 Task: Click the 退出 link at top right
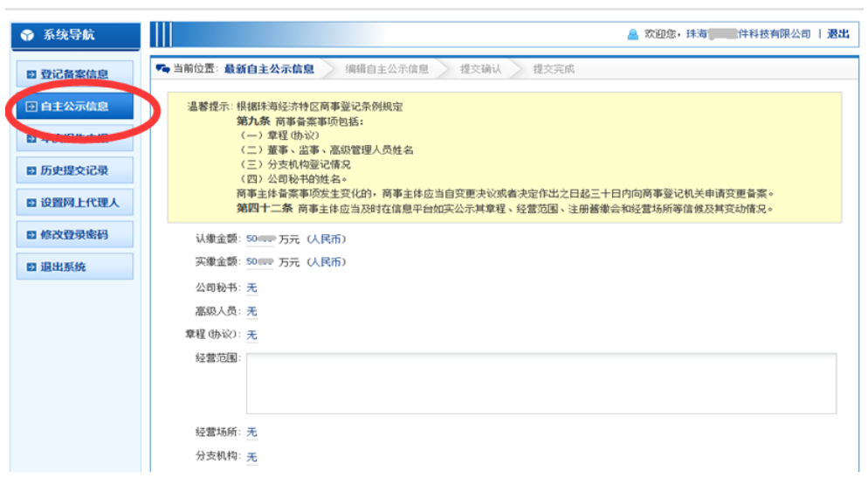837,34
